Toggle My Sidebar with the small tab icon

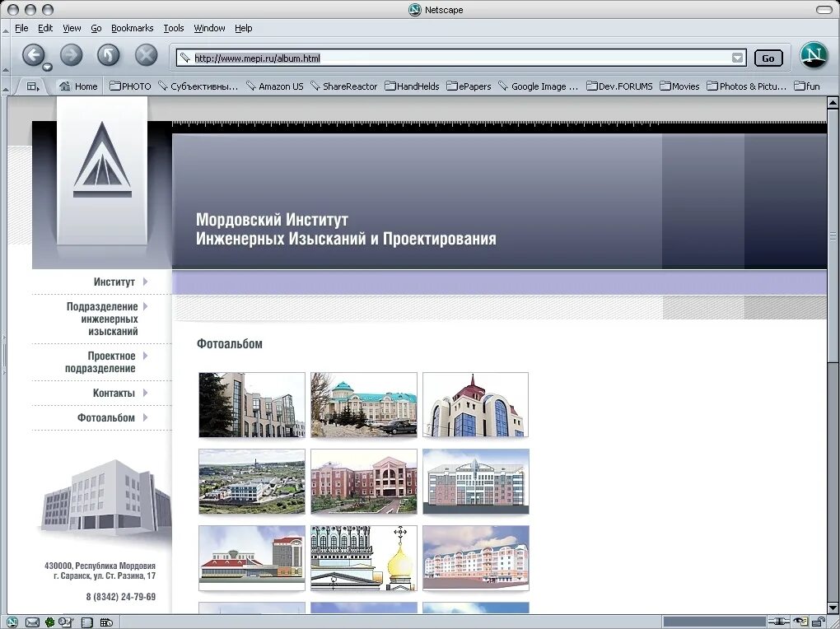point(30,86)
